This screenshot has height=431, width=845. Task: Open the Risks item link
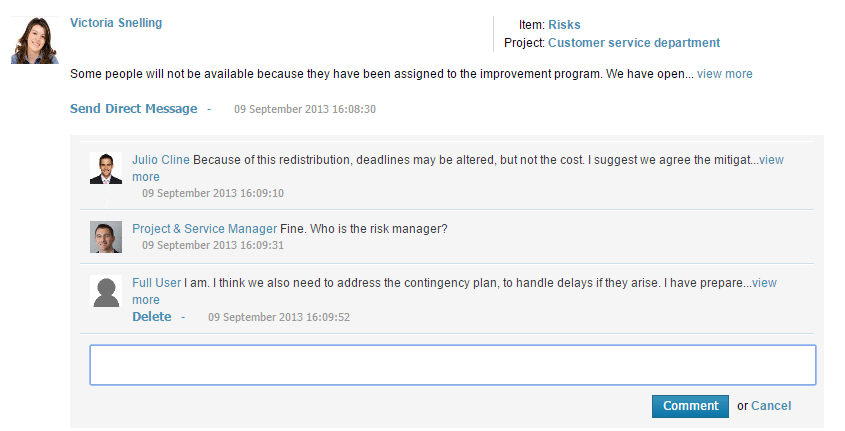564,25
